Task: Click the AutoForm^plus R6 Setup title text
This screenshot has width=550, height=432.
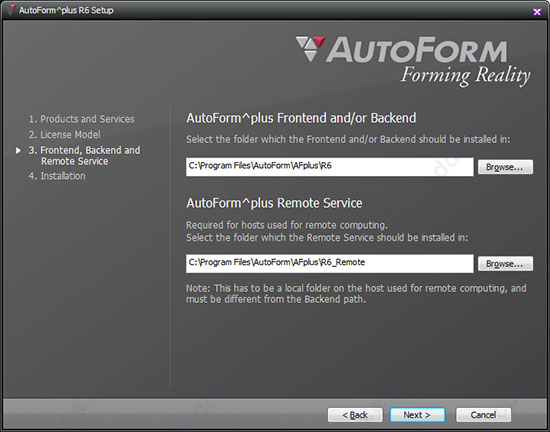Action: point(66,10)
